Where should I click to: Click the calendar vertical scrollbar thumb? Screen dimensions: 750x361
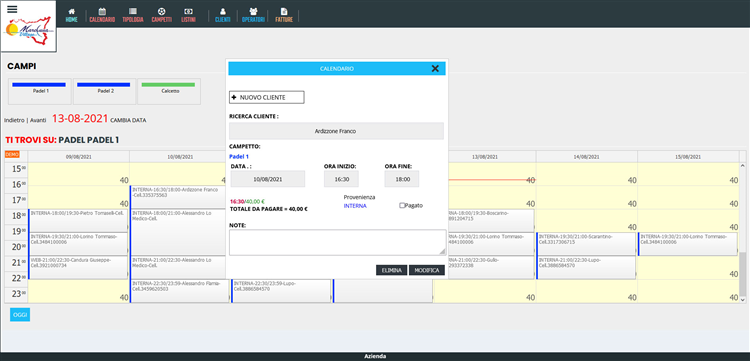(742, 274)
